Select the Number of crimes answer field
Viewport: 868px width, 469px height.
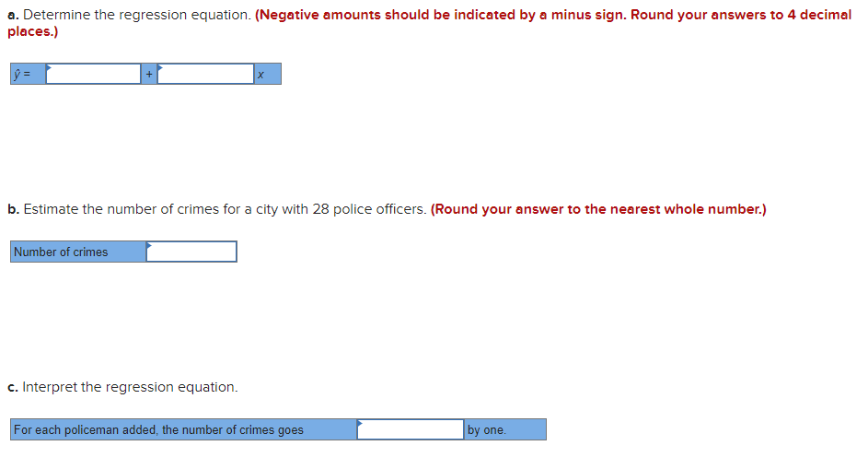(x=191, y=252)
